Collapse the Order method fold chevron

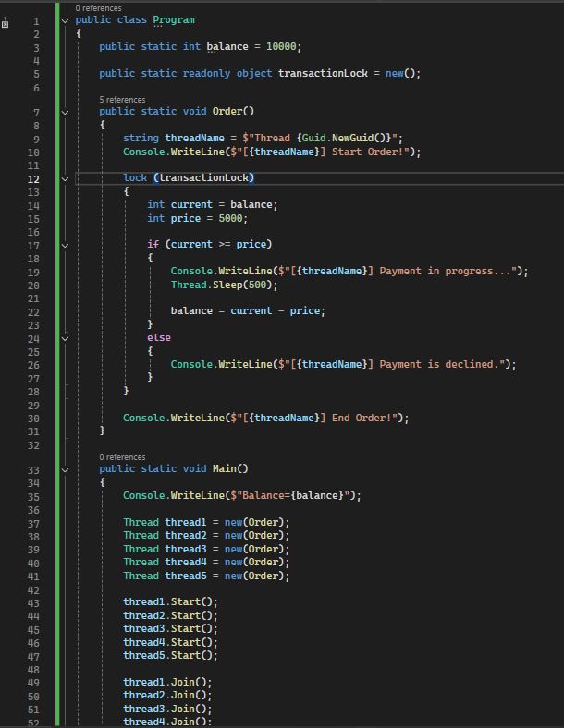[x=65, y=112]
